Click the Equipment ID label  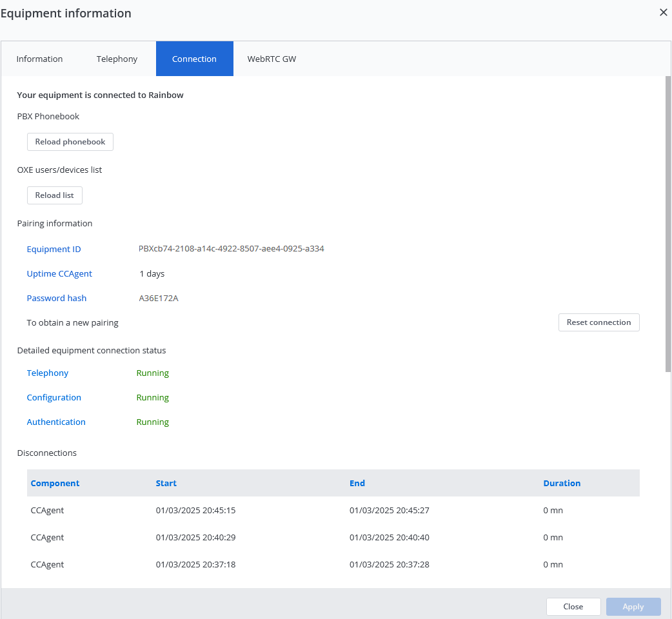click(54, 250)
